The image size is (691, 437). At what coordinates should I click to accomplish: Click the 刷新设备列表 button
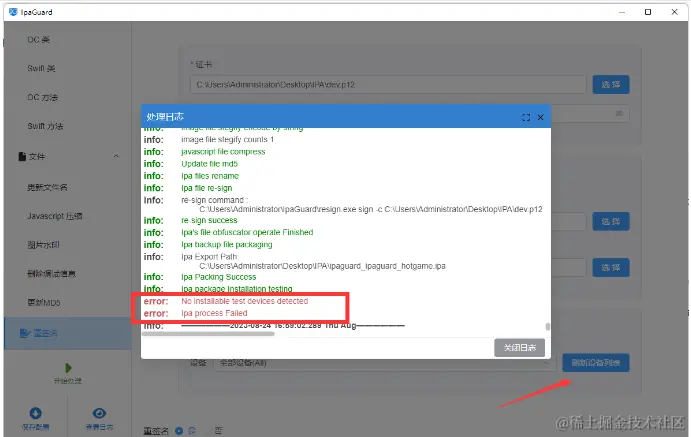[x=596, y=363]
